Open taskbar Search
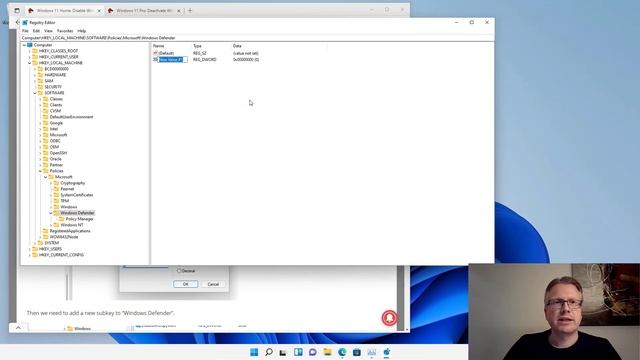 point(269,352)
